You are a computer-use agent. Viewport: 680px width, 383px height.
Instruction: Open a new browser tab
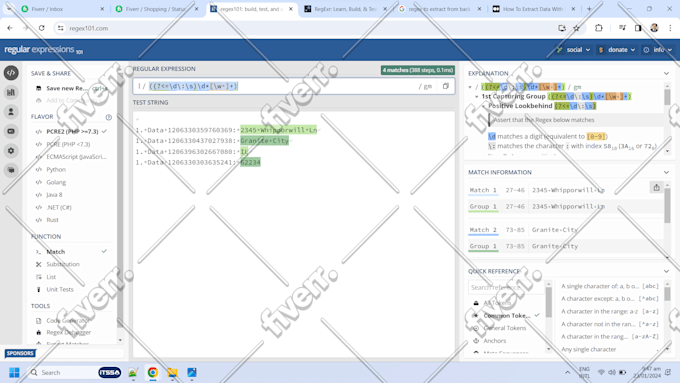pyautogui.click(x=589, y=9)
